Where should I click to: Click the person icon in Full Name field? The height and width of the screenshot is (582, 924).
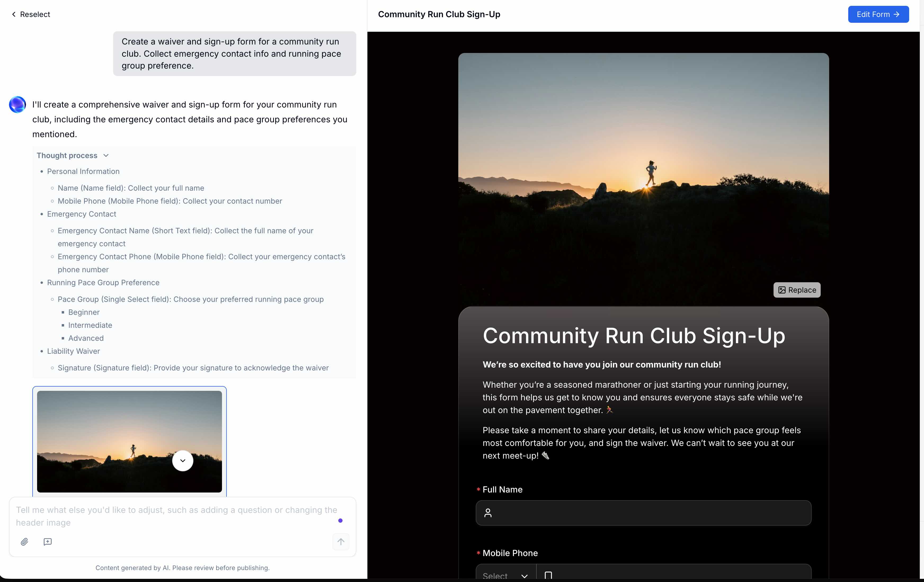488,513
